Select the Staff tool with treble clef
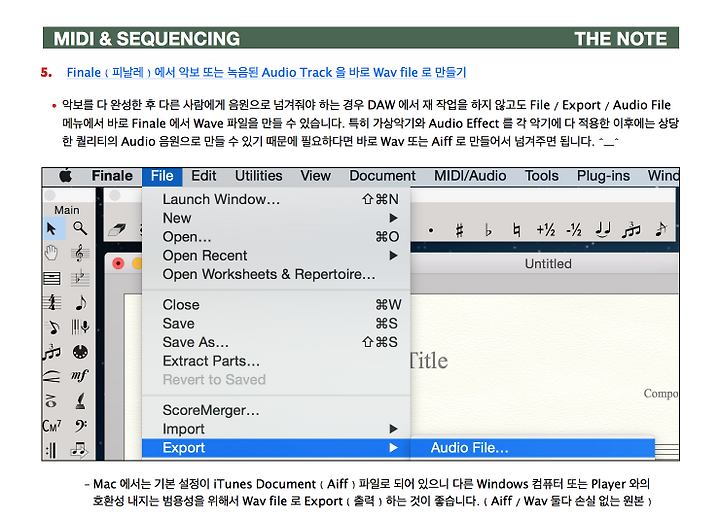Viewport: 720px width, 519px height. [x=80, y=253]
